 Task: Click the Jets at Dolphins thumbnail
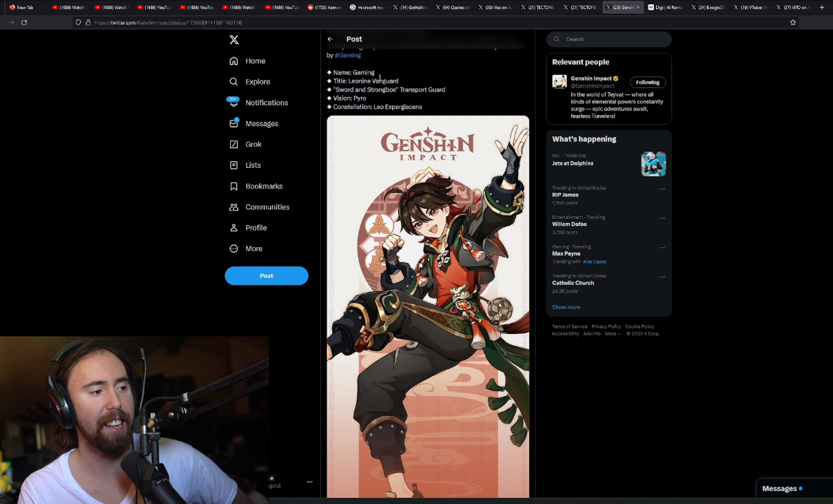coord(653,164)
